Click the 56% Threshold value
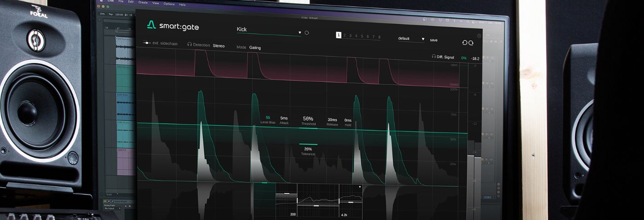 pyautogui.click(x=308, y=119)
